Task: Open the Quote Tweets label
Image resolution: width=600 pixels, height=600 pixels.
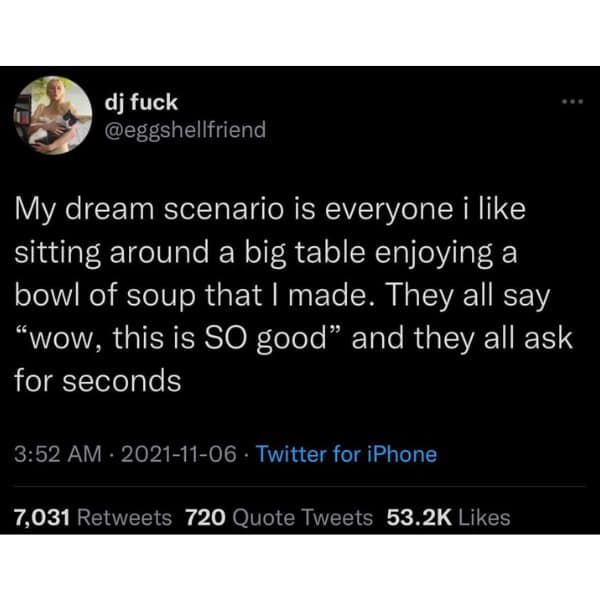Action: coord(302,517)
